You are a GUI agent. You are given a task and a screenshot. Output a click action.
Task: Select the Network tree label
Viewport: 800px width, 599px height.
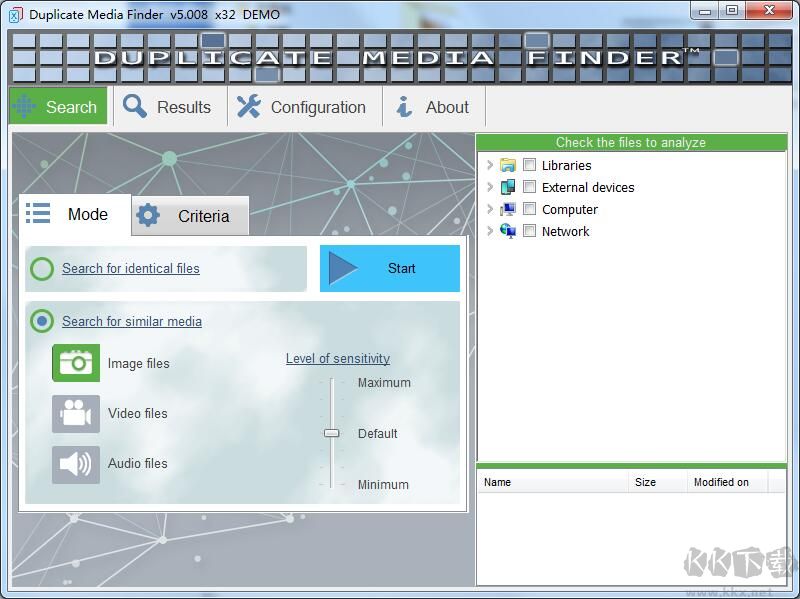click(565, 231)
